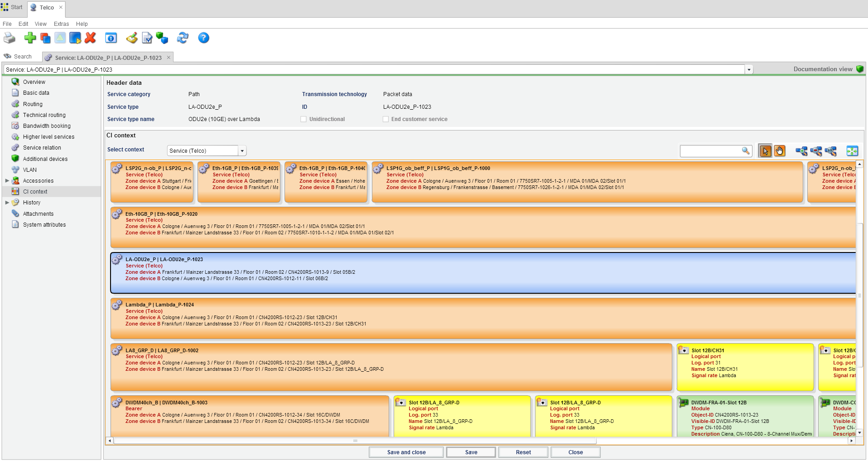Zoom in on the CI context graph

coord(802,150)
